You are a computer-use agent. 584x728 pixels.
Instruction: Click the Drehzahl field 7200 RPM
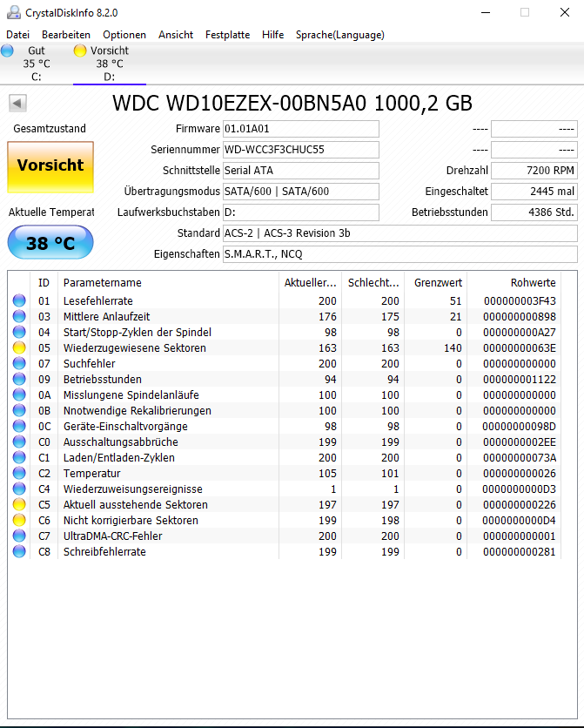[534, 171]
